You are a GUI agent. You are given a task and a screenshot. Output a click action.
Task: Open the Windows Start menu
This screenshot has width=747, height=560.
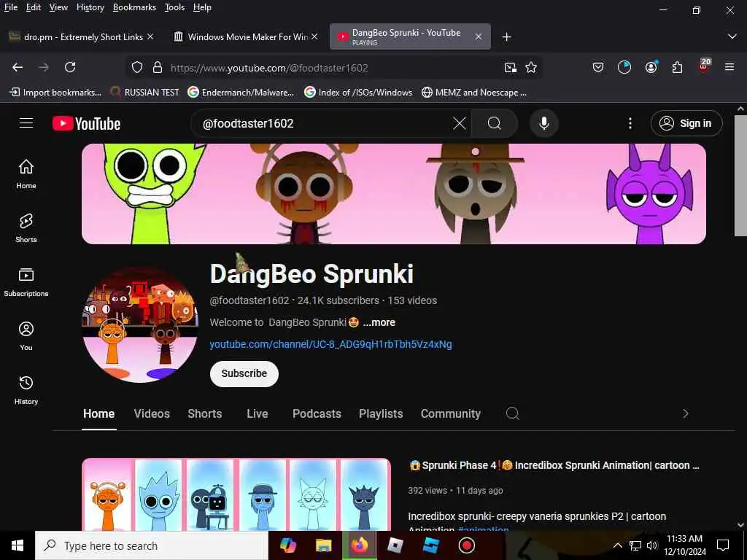point(18,545)
